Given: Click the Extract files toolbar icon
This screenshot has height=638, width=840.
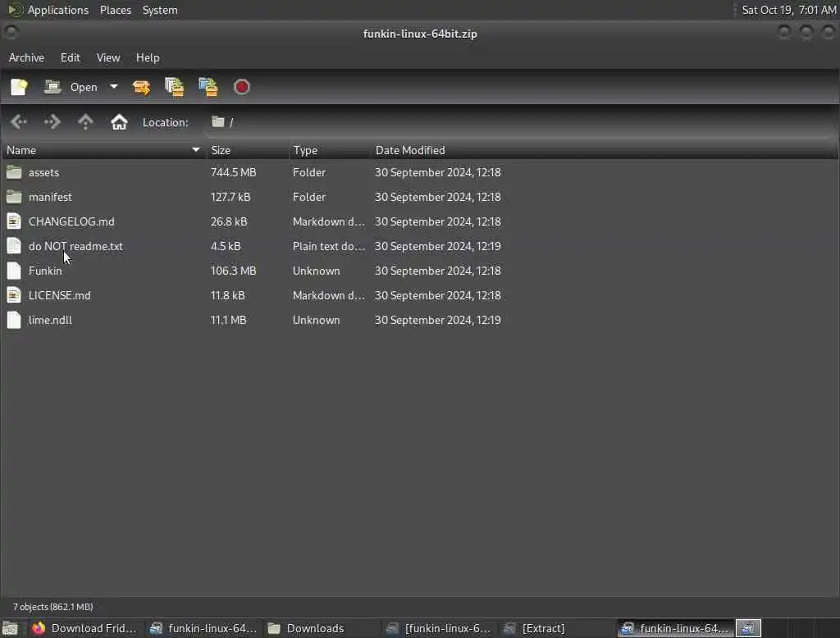Looking at the screenshot, I should tap(141, 87).
